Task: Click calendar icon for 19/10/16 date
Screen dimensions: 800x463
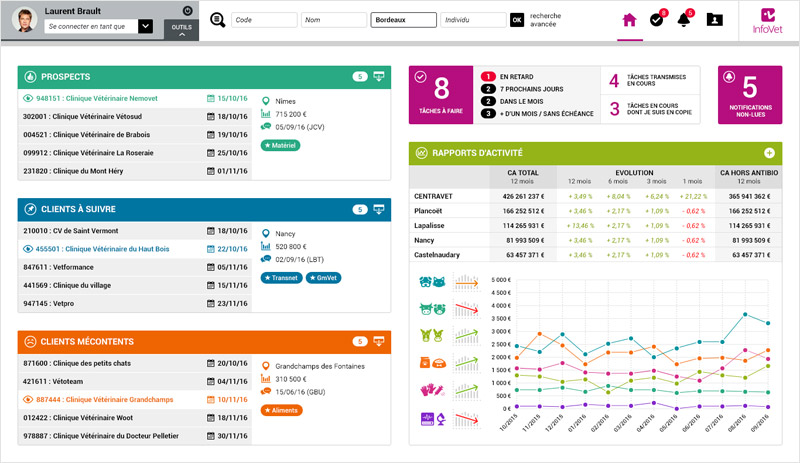Action: point(211,135)
